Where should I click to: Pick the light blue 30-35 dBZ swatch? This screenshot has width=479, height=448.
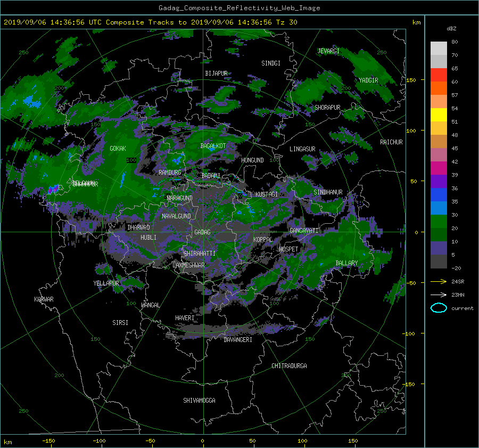[439, 208]
